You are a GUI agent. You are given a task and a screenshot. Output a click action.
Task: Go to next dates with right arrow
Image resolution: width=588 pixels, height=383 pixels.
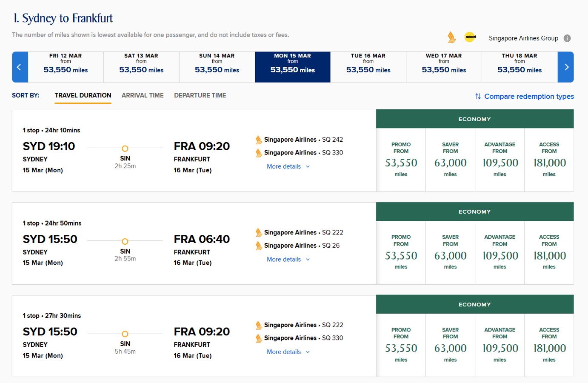point(566,67)
